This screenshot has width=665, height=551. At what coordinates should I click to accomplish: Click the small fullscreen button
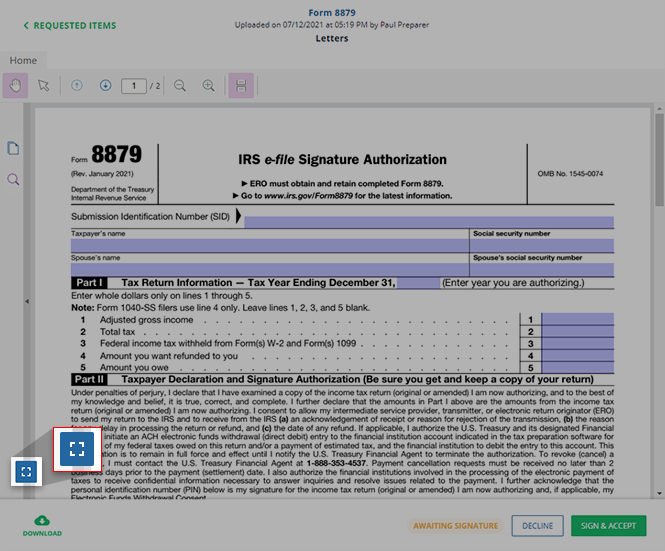click(x=26, y=472)
